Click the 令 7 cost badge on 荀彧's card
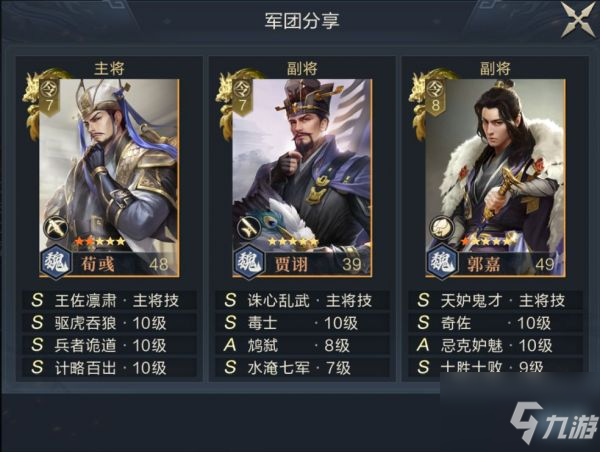Viewport: 600px width, 452px height. tap(49, 97)
